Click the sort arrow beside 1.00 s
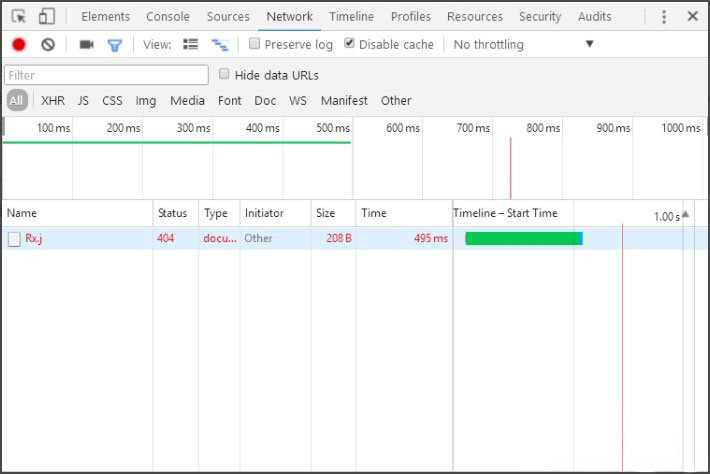 pyautogui.click(x=686, y=214)
